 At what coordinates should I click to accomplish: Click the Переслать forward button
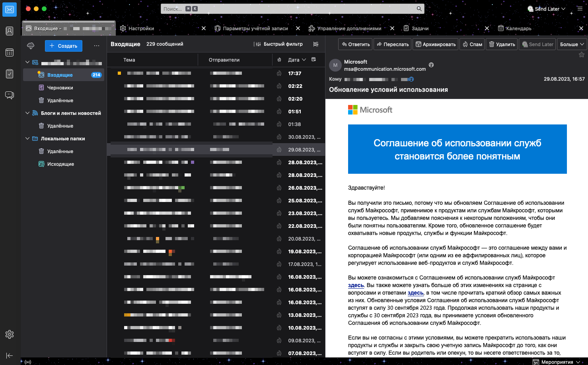coord(393,44)
